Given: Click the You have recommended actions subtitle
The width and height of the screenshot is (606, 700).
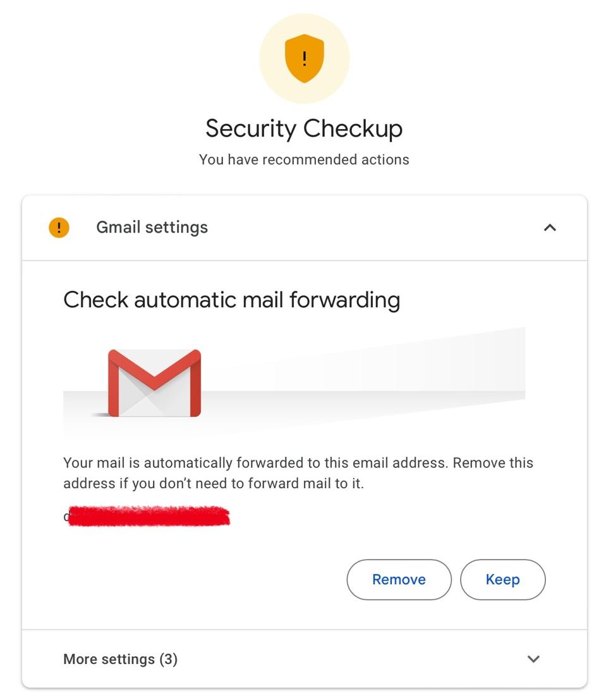Looking at the screenshot, I should pos(304,159).
